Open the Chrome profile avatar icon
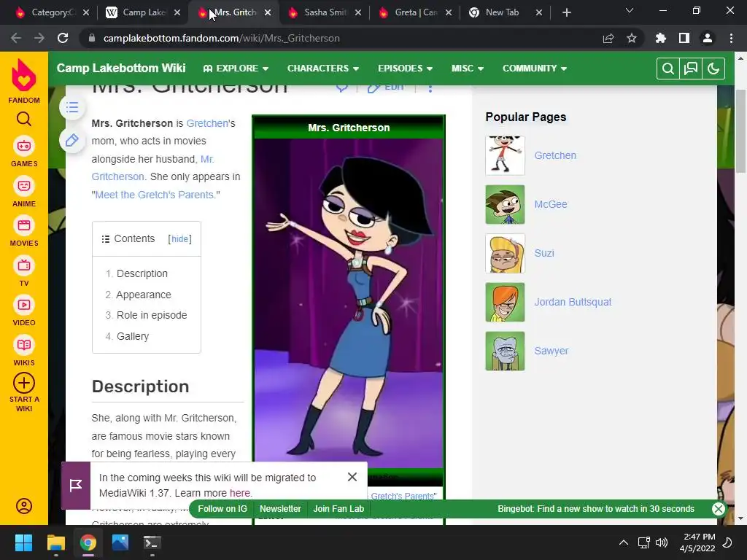The width and height of the screenshot is (747, 560). coord(708,38)
